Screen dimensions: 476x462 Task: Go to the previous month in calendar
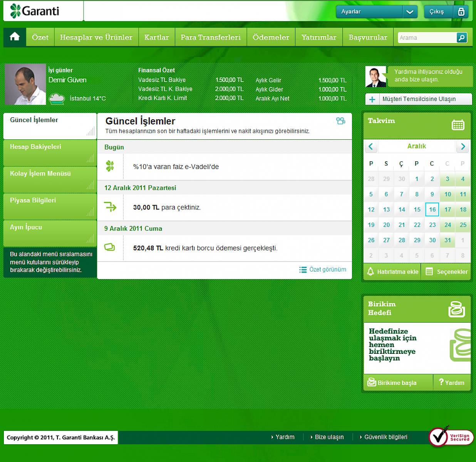click(371, 146)
